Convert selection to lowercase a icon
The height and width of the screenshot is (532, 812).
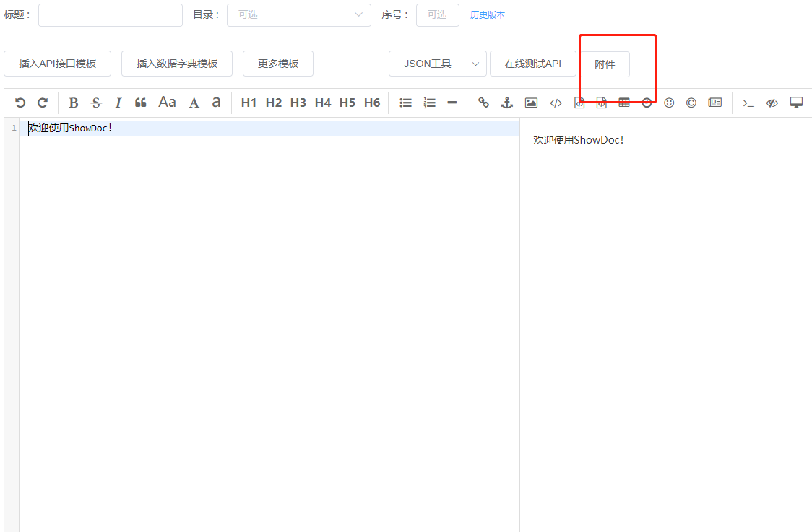(217, 102)
